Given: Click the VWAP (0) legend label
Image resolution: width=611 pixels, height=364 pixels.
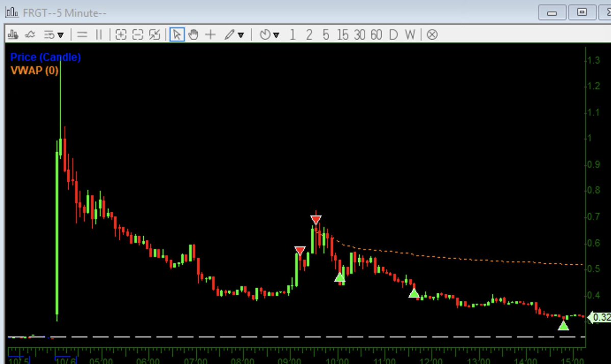Looking at the screenshot, I should [x=34, y=70].
